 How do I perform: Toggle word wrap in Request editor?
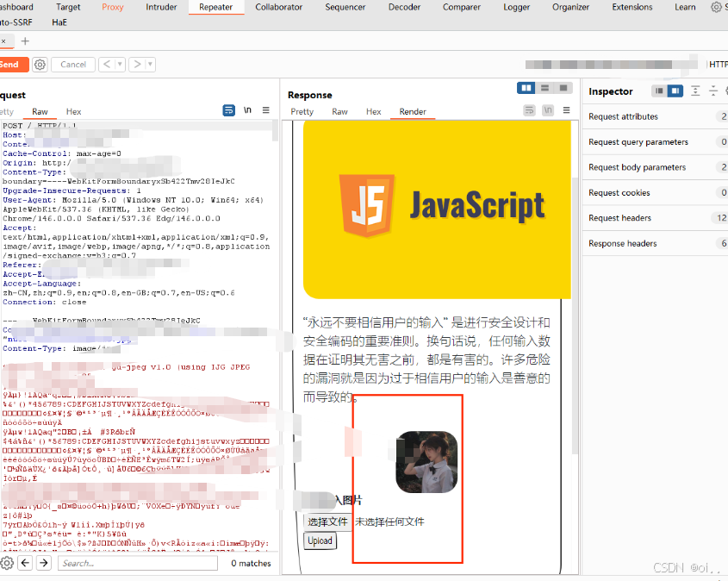229,110
